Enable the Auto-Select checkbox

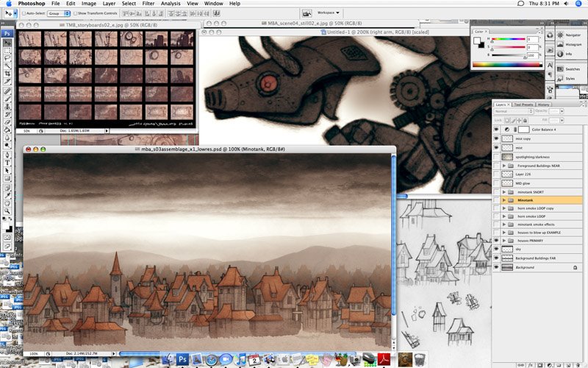click(24, 13)
